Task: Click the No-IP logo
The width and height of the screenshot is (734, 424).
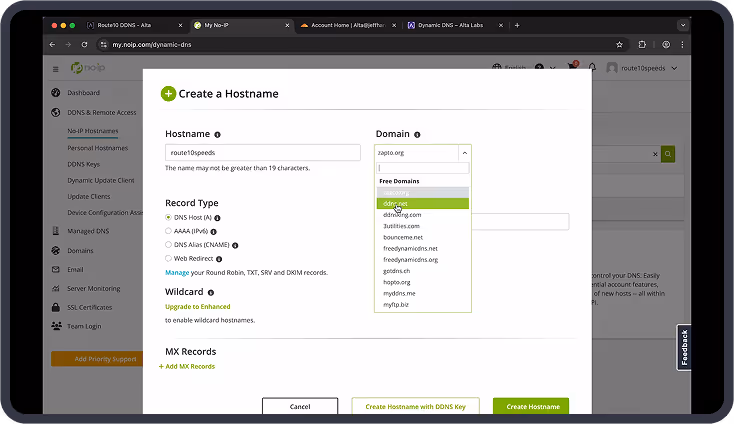Action: pyautogui.click(x=88, y=68)
